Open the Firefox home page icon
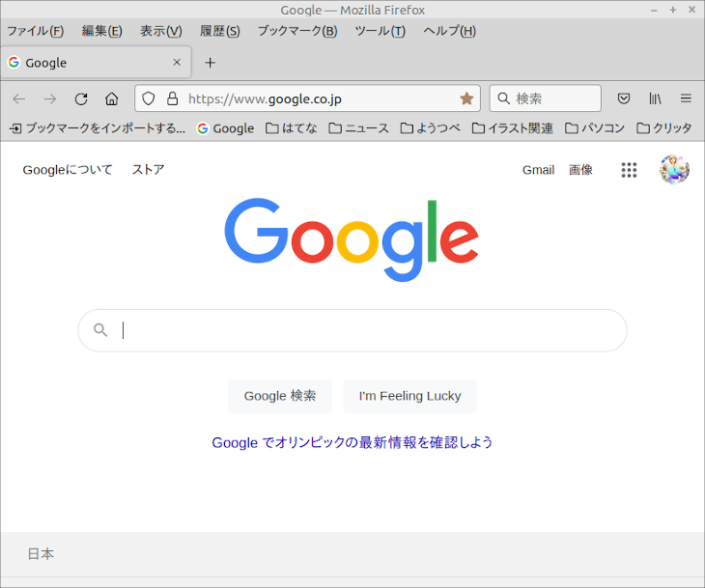Image resolution: width=705 pixels, height=588 pixels. [111, 98]
